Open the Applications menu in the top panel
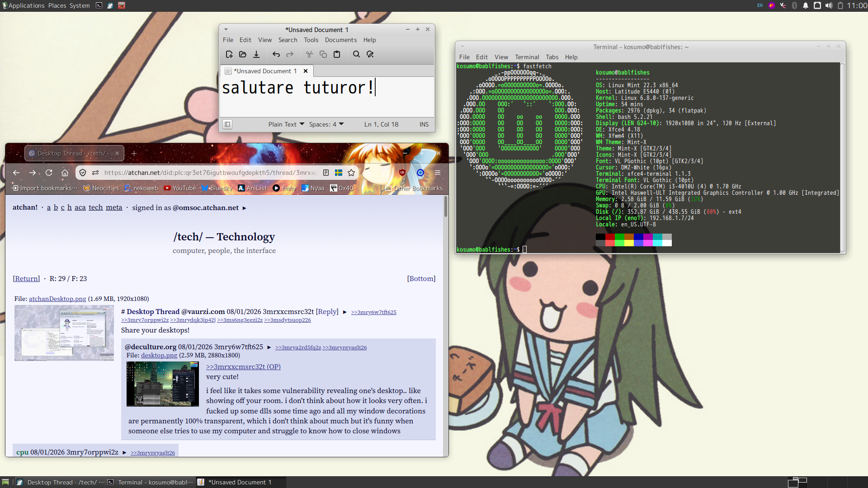Screen dimensions: 868x488 tap(24, 5)
